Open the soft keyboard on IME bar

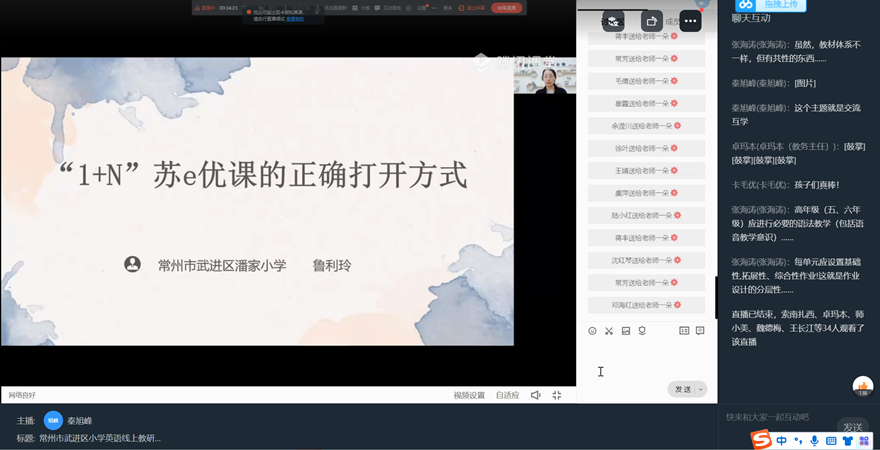click(x=831, y=441)
